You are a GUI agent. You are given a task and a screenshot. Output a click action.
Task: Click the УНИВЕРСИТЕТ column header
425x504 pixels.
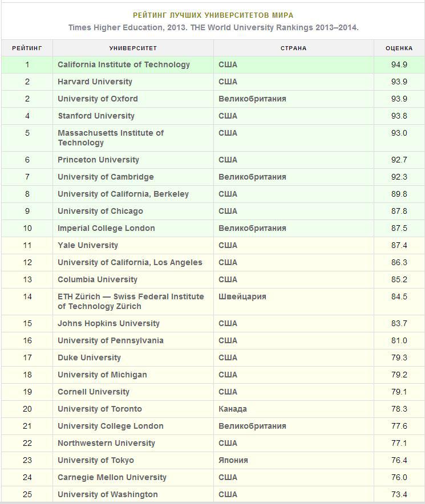point(133,48)
